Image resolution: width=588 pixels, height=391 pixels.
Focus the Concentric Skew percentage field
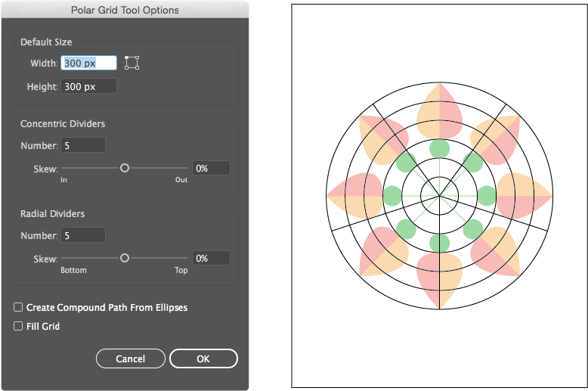pos(211,169)
